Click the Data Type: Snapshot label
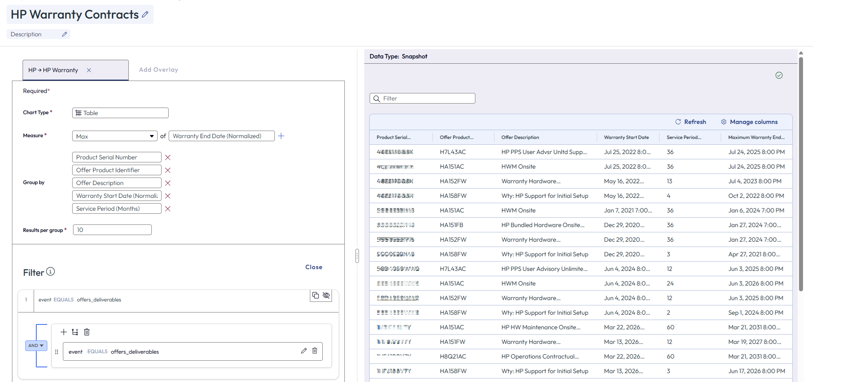The image size is (868, 382). tap(398, 56)
